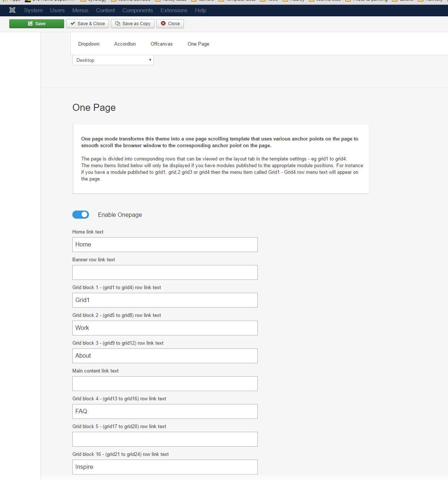Click 'Grid block 2 - (grid5 to grid8)' label
Image resolution: width=448 pixels, height=480 pixels.
point(117,315)
